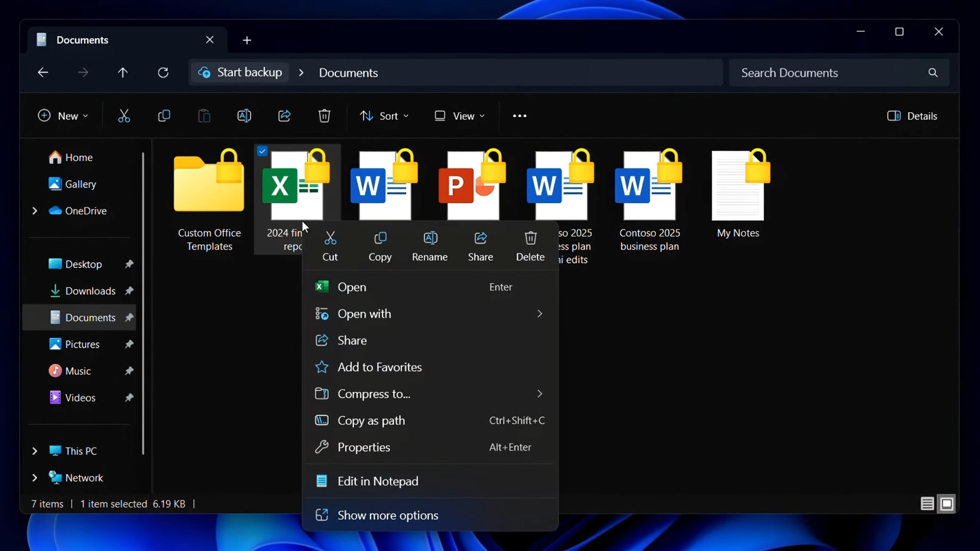The image size is (980, 551).
Task: Expand the This PC tree item
Action: click(34, 451)
